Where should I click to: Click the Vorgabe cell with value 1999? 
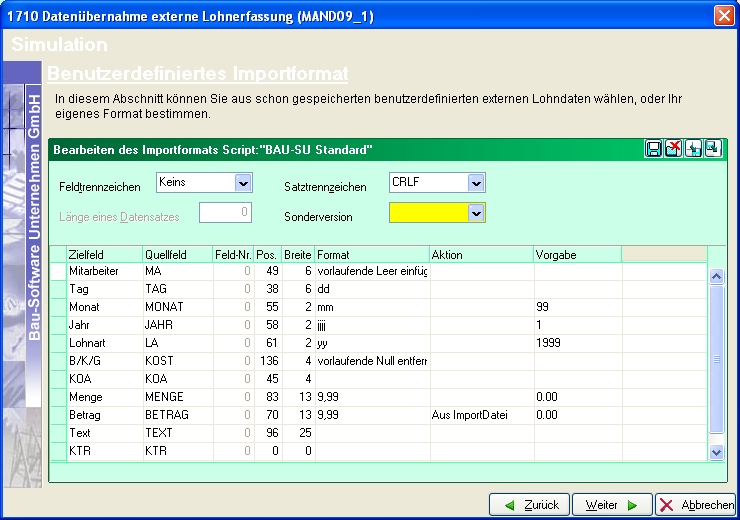pos(577,343)
